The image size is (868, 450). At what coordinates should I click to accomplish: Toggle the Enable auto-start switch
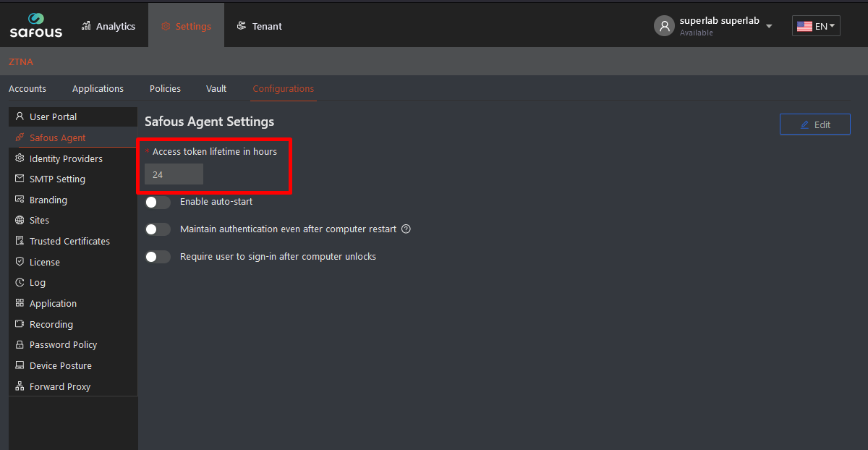point(158,202)
